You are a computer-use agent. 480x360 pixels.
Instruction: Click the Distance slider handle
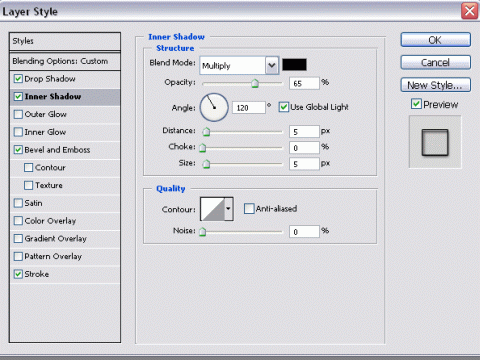tap(206, 132)
